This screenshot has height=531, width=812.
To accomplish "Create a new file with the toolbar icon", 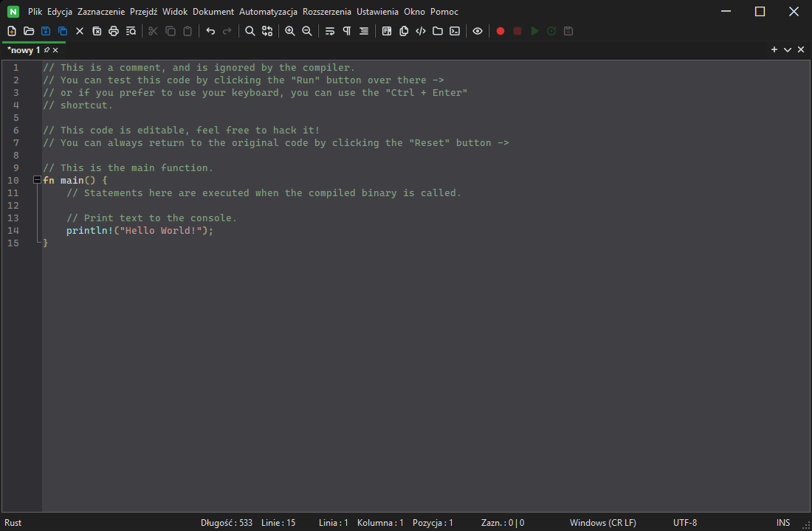I will click(x=11, y=31).
